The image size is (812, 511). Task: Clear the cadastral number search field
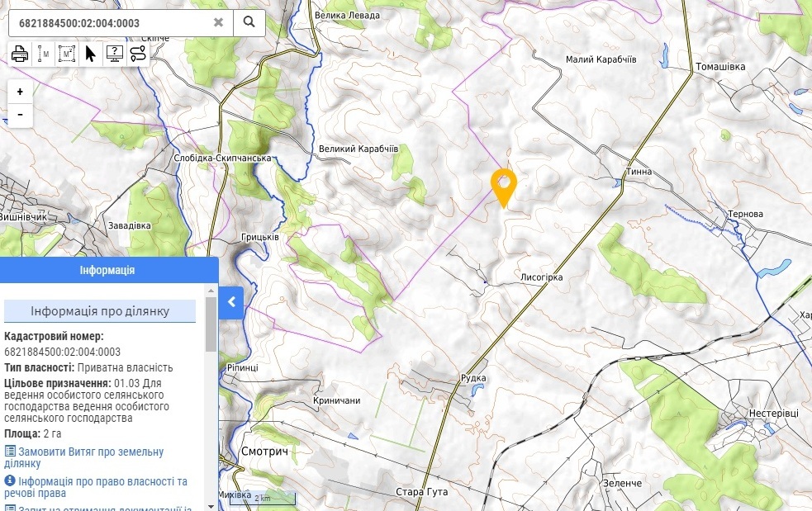pos(219,22)
